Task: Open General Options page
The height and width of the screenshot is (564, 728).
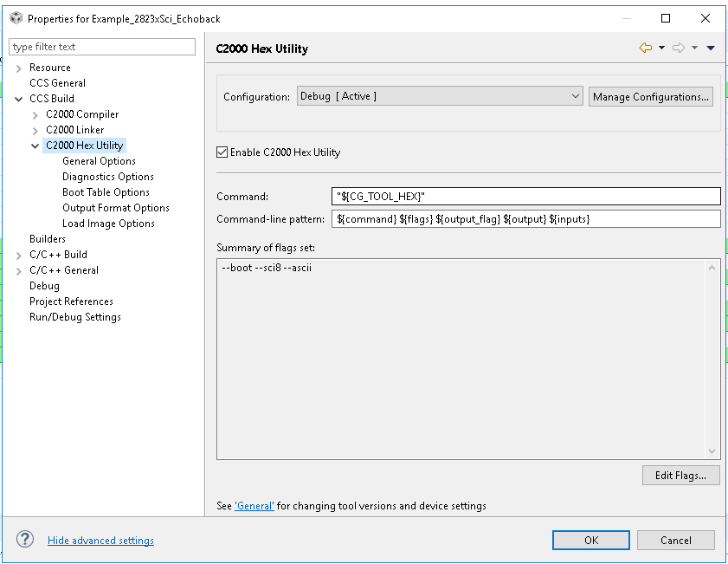Action: pyautogui.click(x=99, y=161)
